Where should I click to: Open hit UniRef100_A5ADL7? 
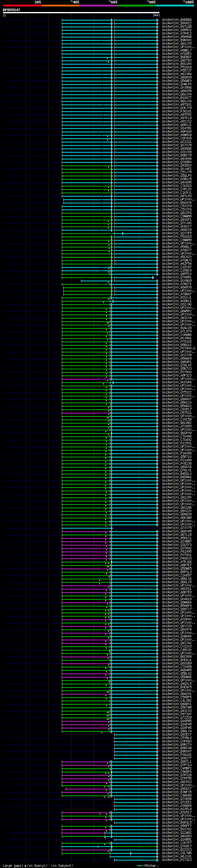click(177, 247)
